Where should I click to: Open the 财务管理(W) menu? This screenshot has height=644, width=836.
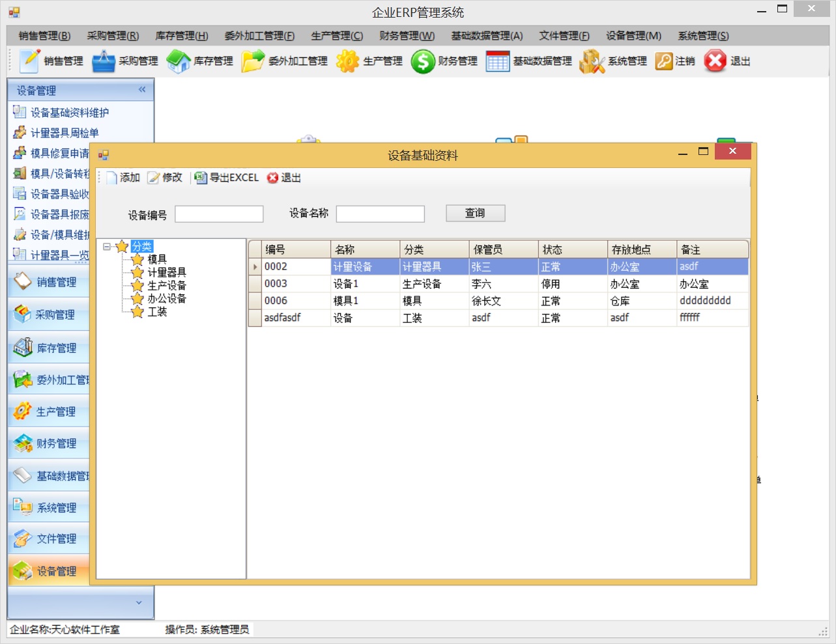[x=407, y=36]
